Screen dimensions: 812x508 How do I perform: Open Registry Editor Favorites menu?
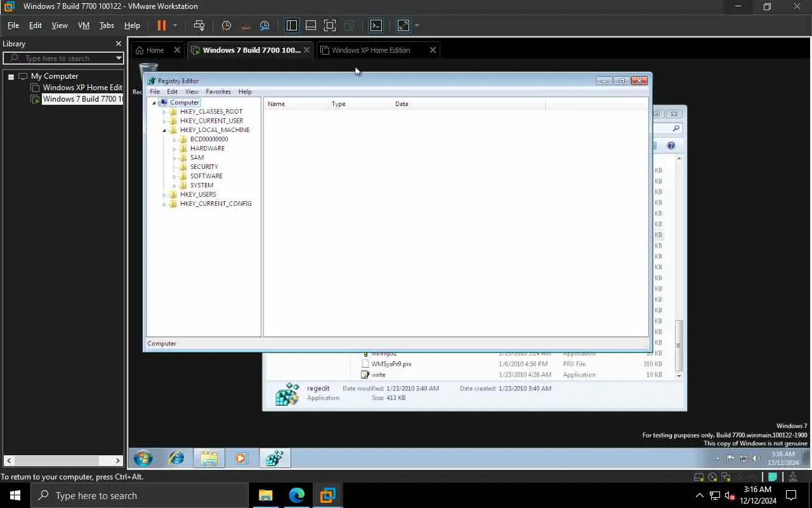coord(218,91)
